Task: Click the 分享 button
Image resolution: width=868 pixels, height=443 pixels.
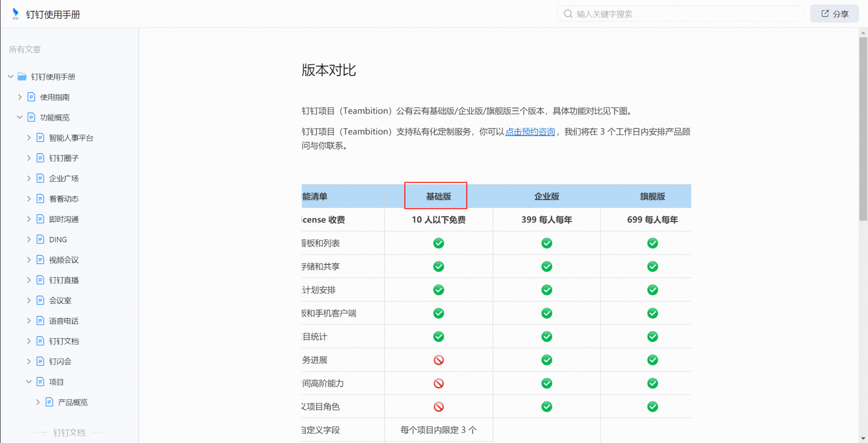Action: pyautogui.click(x=834, y=14)
